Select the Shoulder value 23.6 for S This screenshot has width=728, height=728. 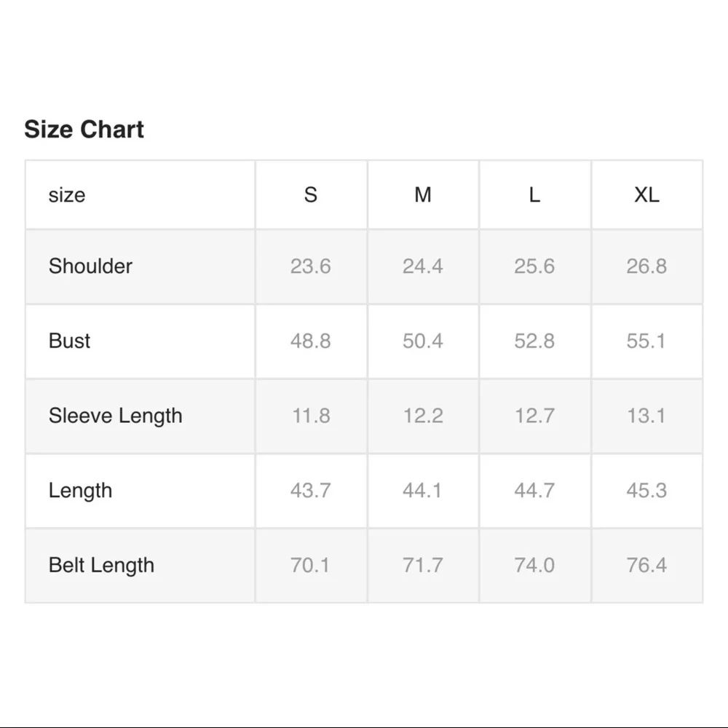311,266
